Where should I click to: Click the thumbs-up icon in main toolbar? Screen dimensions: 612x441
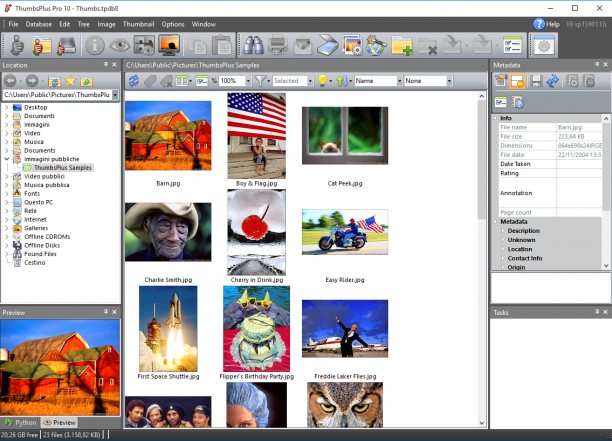17,45
